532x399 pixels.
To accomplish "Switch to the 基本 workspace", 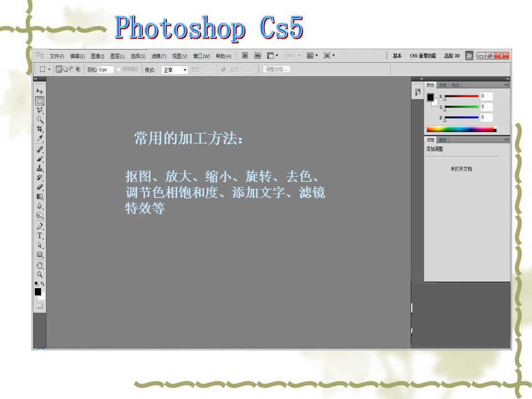I will pyautogui.click(x=397, y=56).
